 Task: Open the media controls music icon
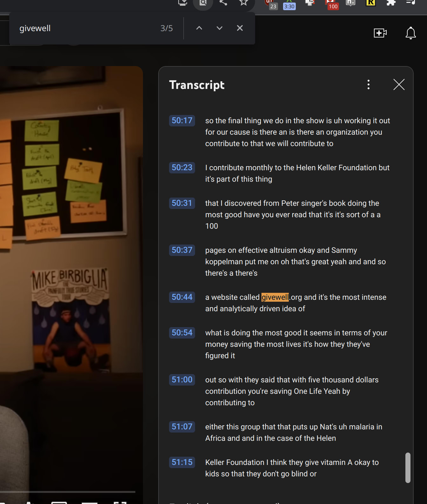[x=410, y=3]
